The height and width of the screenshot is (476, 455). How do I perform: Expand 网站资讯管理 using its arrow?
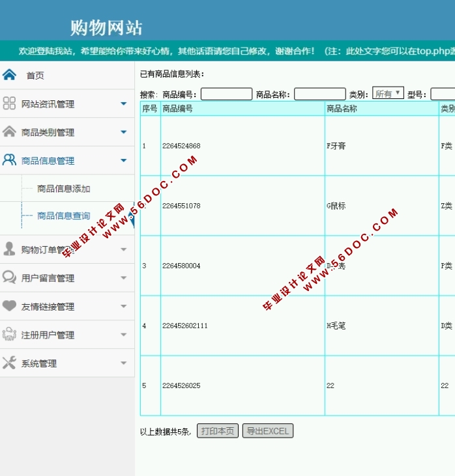tap(123, 104)
